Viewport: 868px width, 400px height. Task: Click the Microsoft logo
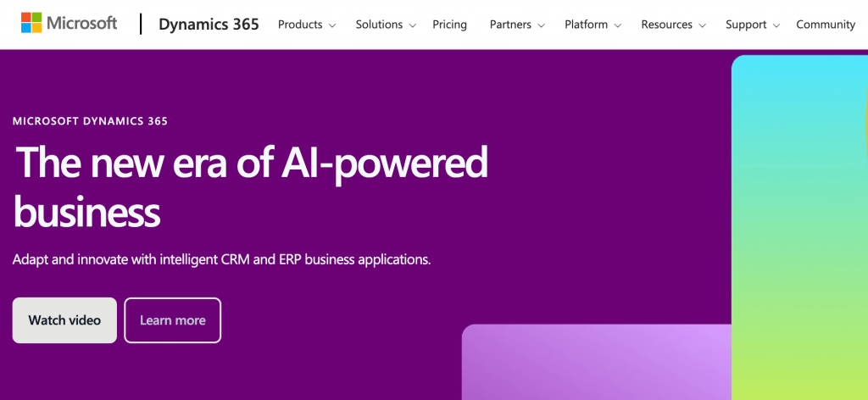click(70, 23)
